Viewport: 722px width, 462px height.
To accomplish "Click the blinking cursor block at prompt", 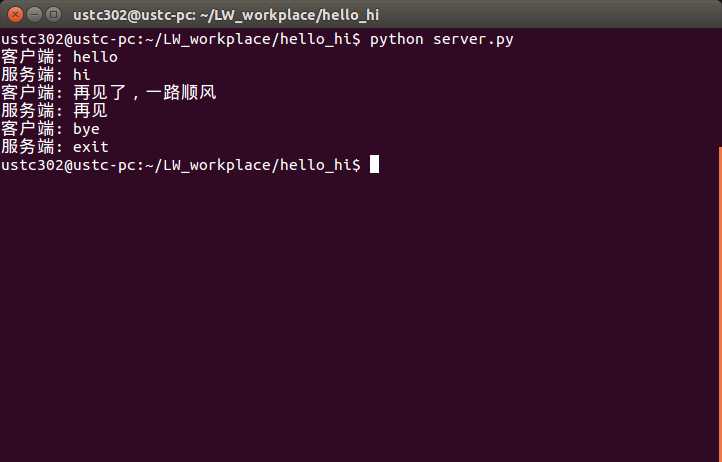I will (x=374, y=164).
